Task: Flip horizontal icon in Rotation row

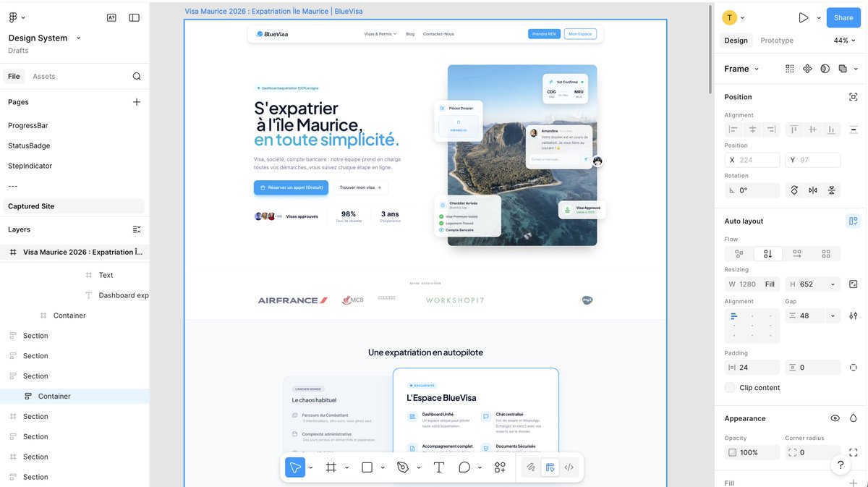Action: point(813,190)
